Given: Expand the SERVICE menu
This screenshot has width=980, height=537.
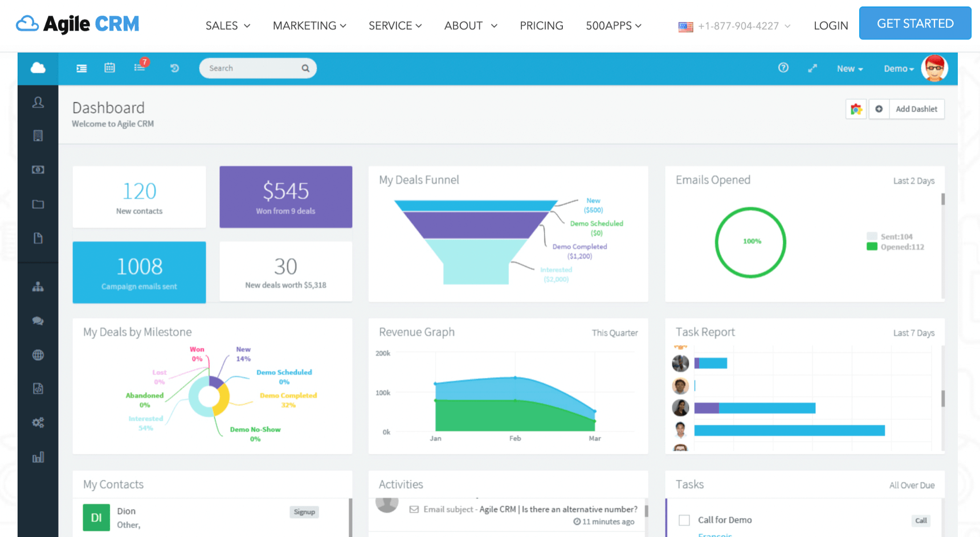Looking at the screenshot, I should pos(395,26).
